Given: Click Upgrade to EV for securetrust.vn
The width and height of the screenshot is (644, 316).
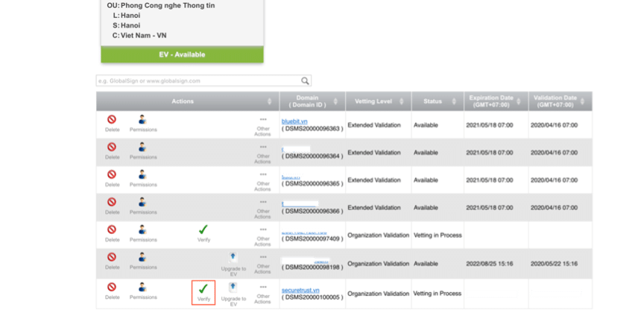Looking at the screenshot, I should pos(233,289).
